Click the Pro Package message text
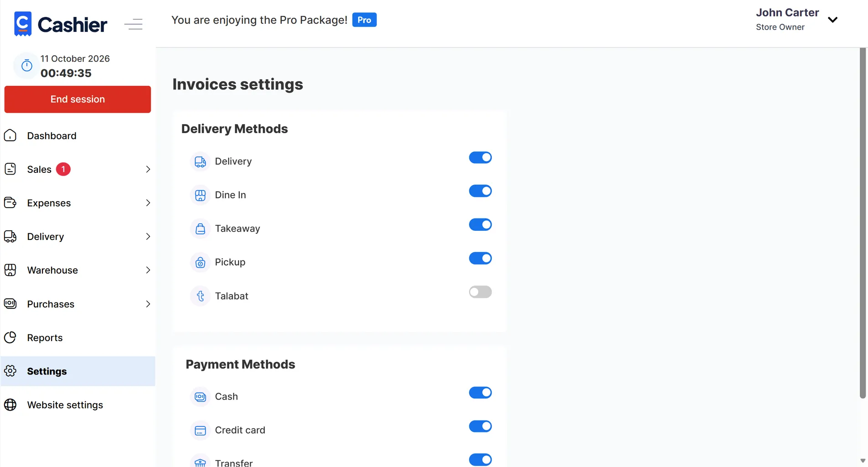868x467 pixels. (x=259, y=20)
